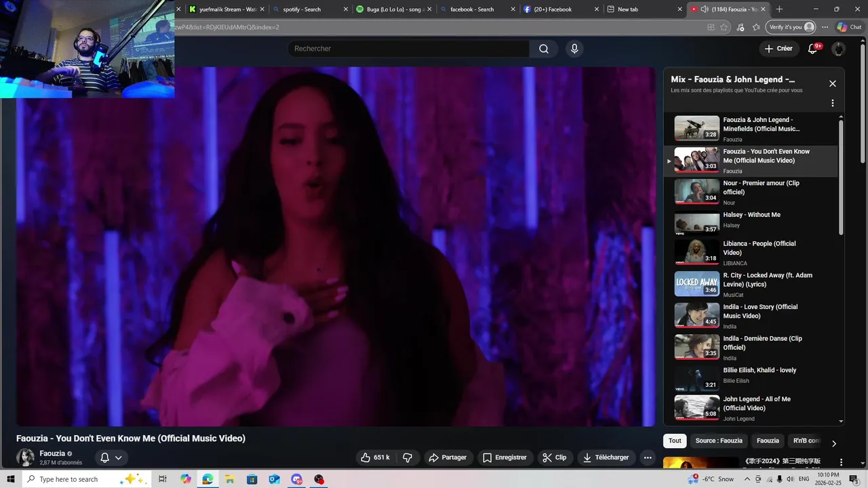Click the taskbar search box

point(87,479)
